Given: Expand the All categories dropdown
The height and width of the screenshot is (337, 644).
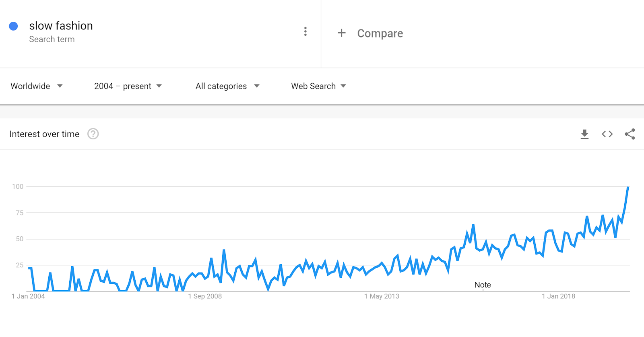Looking at the screenshot, I should coord(227,86).
